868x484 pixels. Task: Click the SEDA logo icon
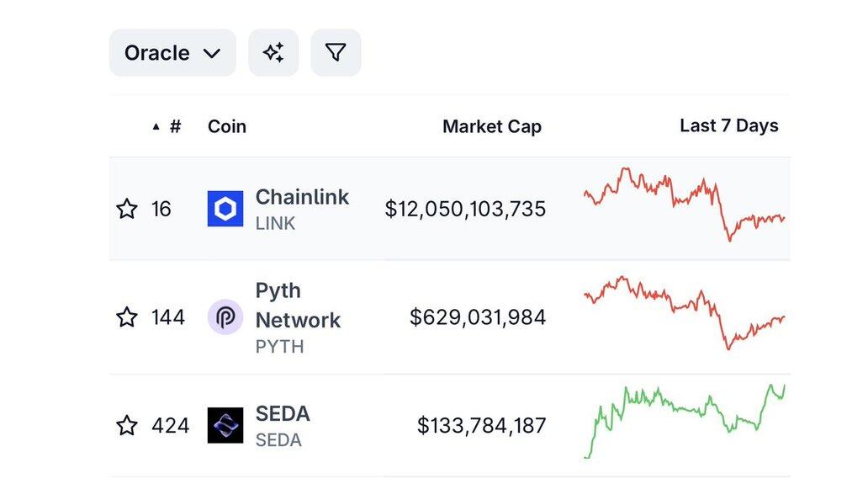pyautogui.click(x=225, y=426)
